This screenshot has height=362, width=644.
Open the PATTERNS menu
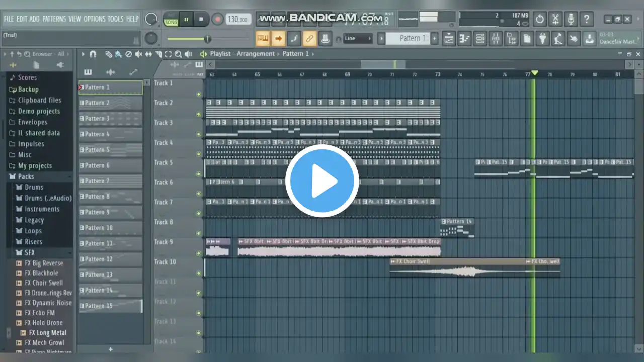tap(54, 19)
